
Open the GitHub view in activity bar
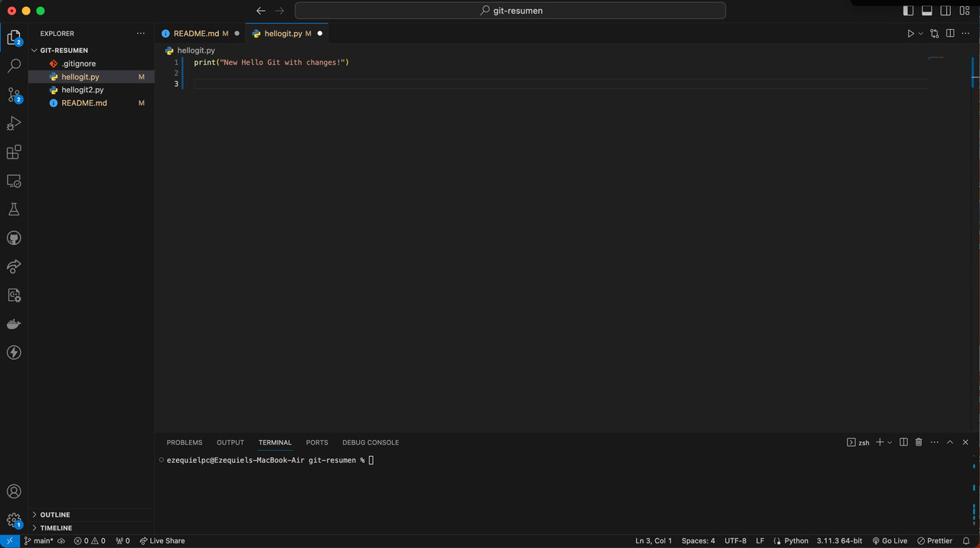[14, 238]
